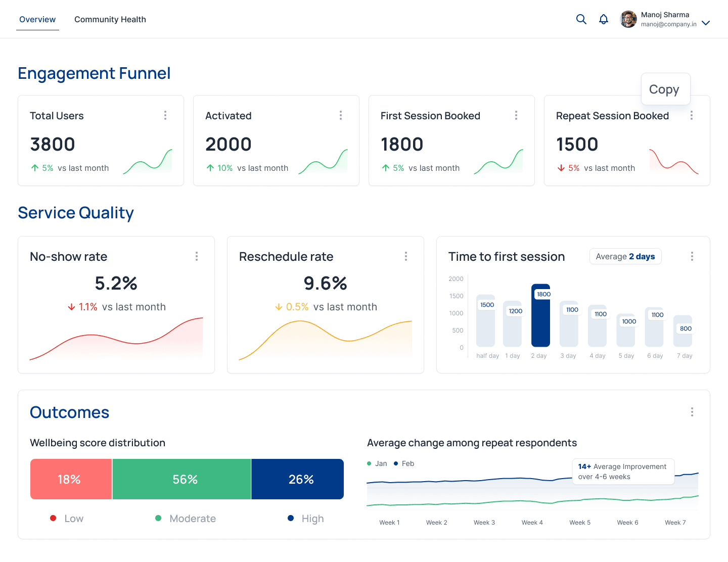Select the 7 day bar showing 800
The image size is (728, 562).
(x=683, y=331)
